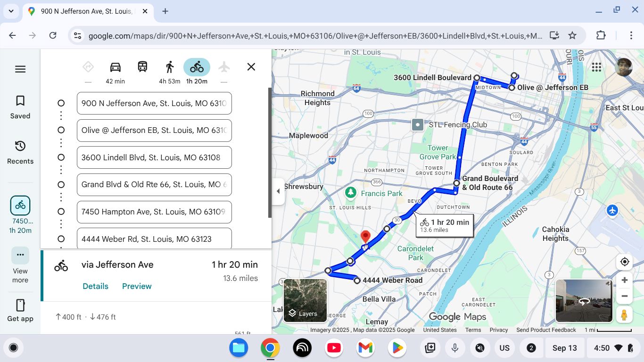Image resolution: width=644 pixels, height=362 pixels.
Task: Click Details for Jefferson Ave route
Action: (95, 286)
